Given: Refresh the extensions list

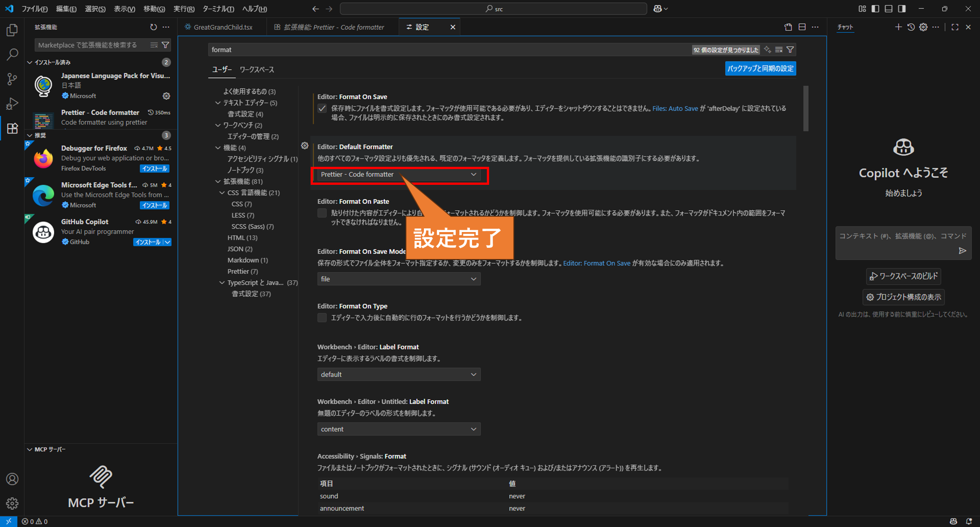Looking at the screenshot, I should [x=153, y=27].
